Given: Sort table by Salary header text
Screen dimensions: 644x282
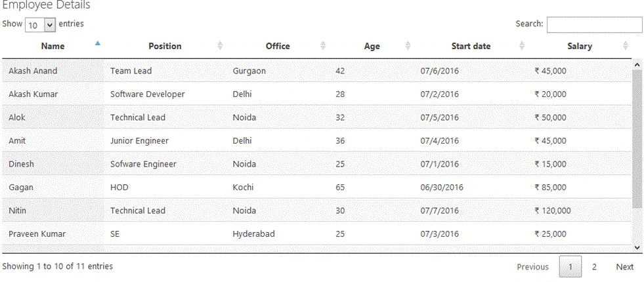Looking at the screenshot, I should [x=580, y=46].
